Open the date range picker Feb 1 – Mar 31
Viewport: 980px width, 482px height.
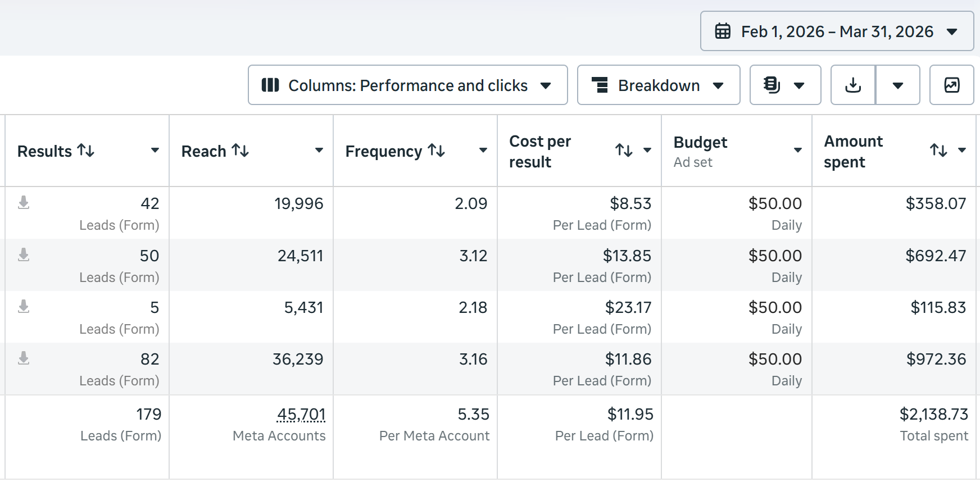(x=837, y=31)
